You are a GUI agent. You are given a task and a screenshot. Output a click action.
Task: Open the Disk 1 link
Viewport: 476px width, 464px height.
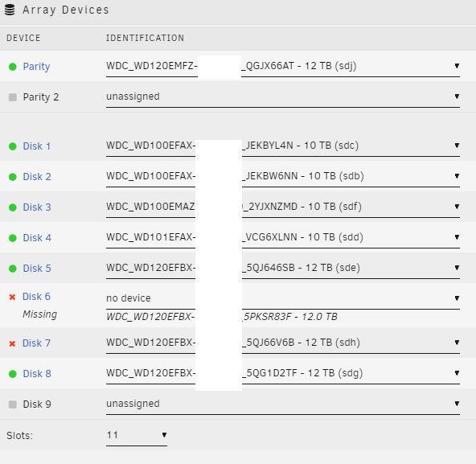tap(37, 146)
